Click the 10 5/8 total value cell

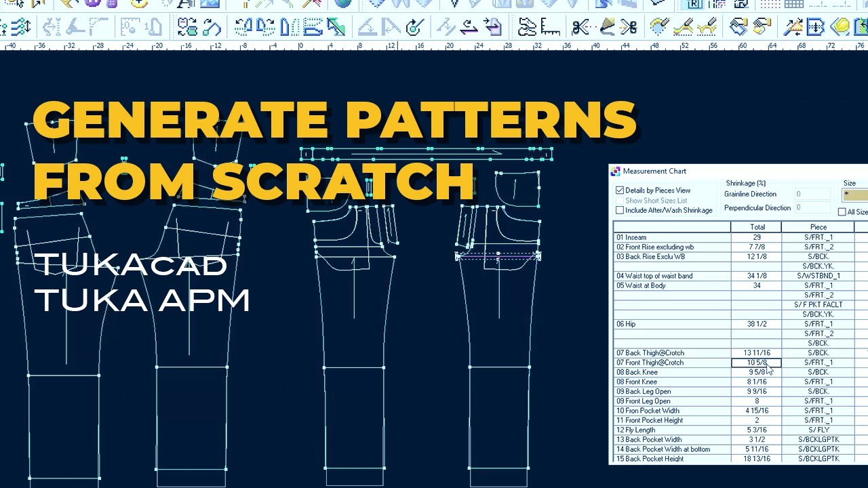[756, 363]
